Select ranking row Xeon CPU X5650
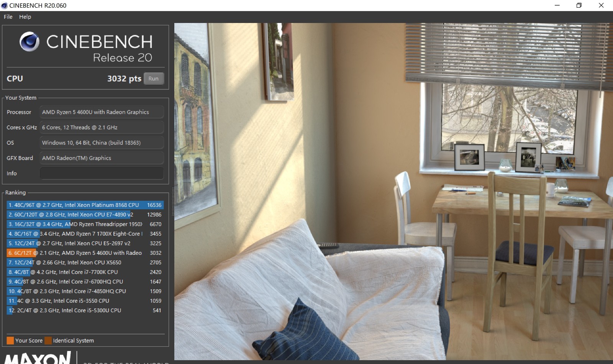 point(85,262)
